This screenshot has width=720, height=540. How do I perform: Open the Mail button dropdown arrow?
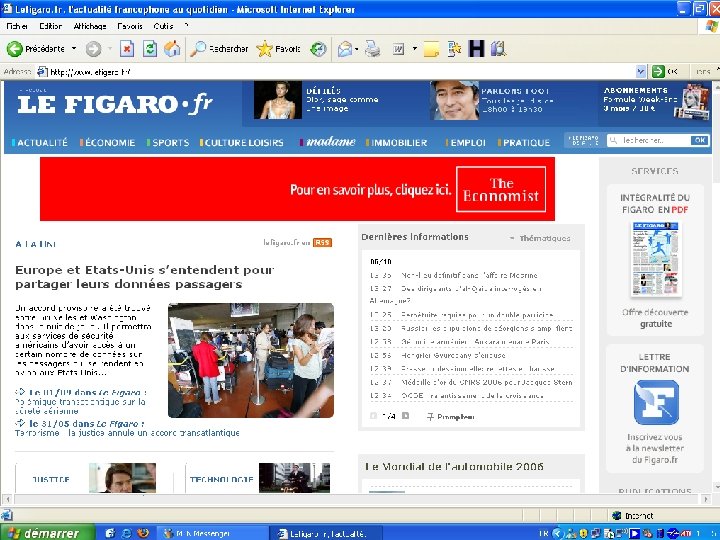356,49
